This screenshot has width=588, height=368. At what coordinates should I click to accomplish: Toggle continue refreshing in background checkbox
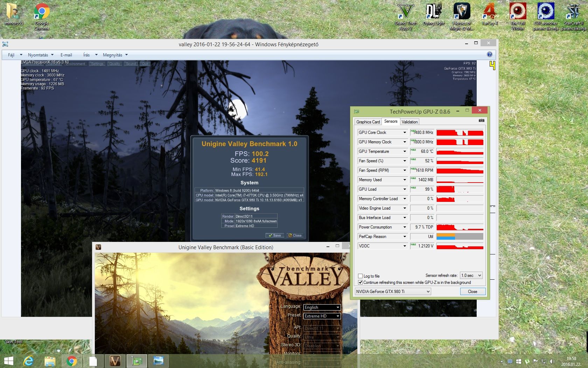(x=360, y=282)
